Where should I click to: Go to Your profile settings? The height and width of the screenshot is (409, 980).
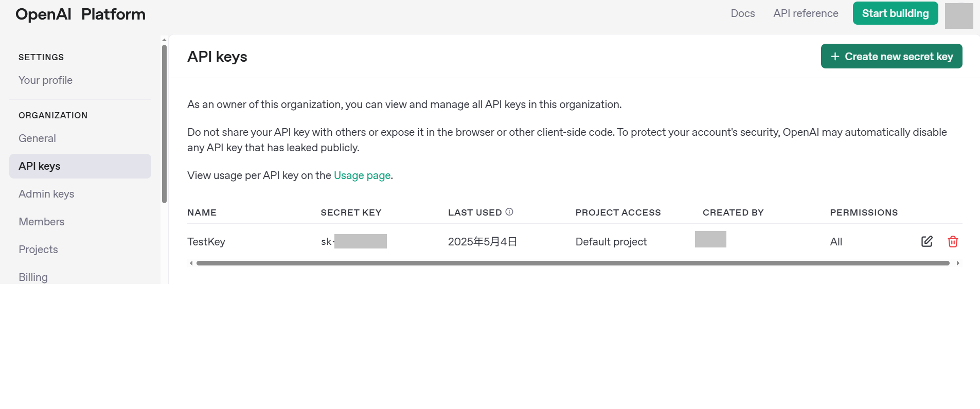pyautogui.click(x=45, y=80)
